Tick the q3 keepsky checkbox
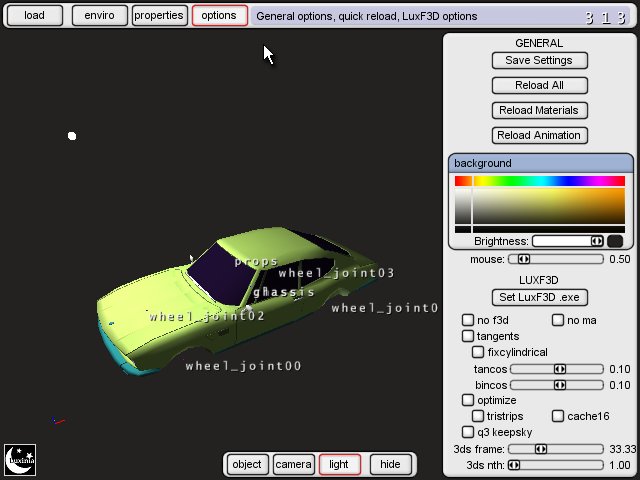Screen dimensions: 640x480 click(468, 432)
